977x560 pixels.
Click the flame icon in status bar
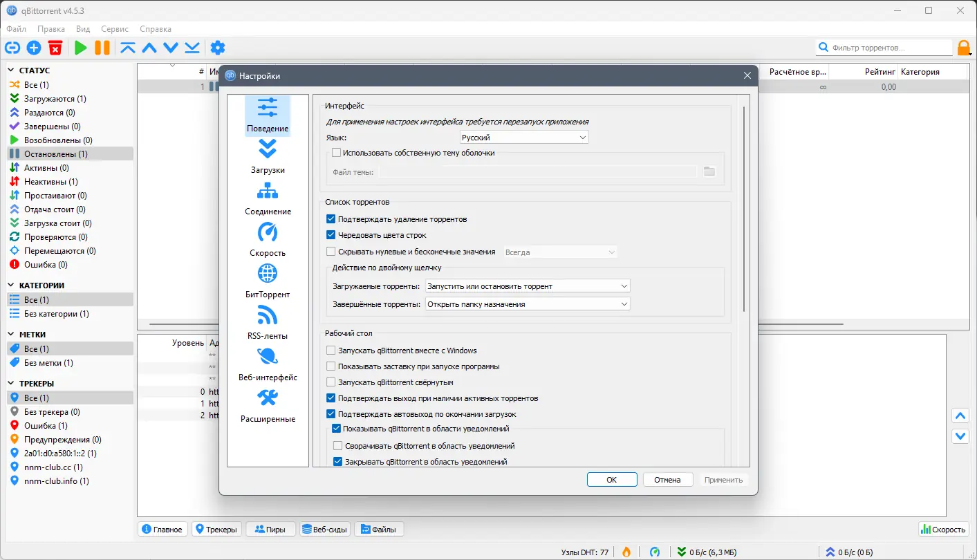(x=626, y=552)
